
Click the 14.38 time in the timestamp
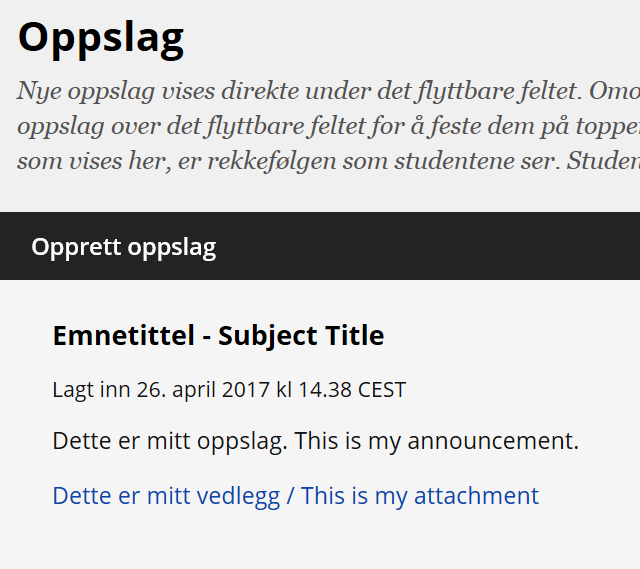point(325,390)
